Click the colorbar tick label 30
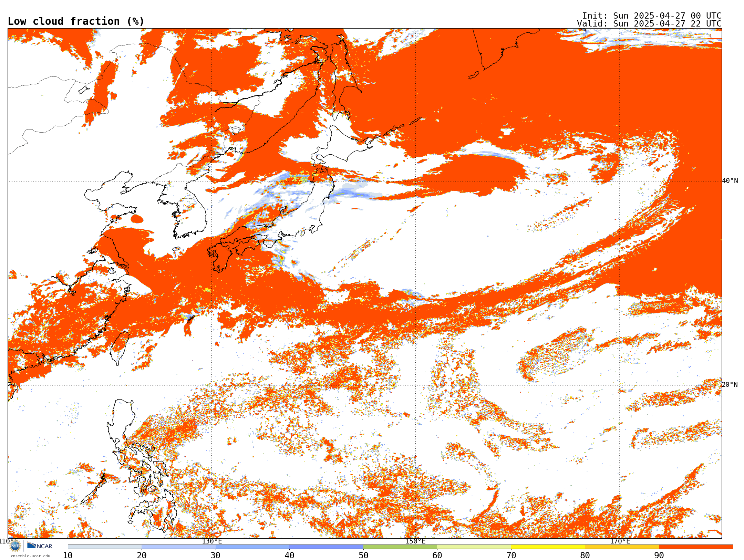 [216, 556]
